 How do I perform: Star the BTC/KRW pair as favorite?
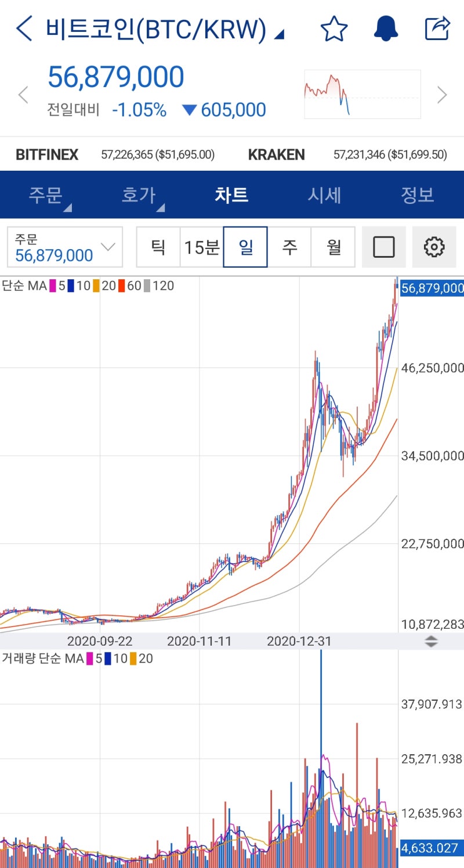pos(335,27)
